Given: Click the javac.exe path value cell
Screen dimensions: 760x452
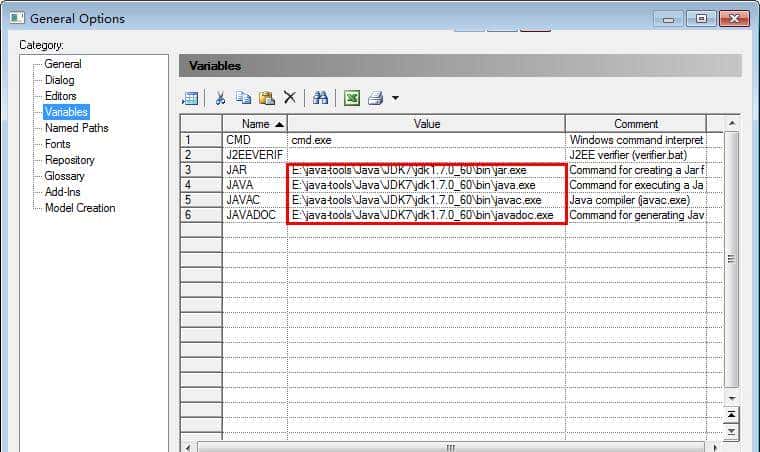Looking at the screenshot, I should (427, 200).
